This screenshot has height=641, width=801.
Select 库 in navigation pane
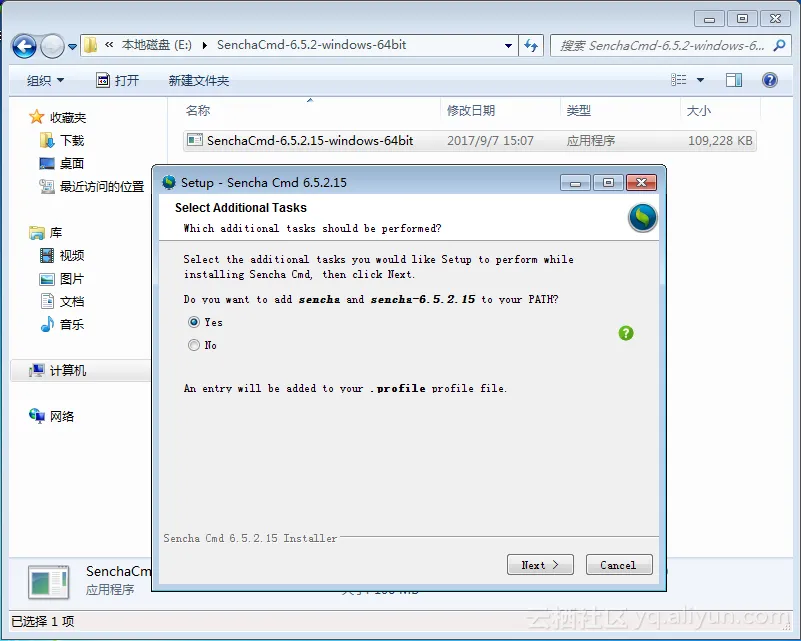click(x=46, y=233)
